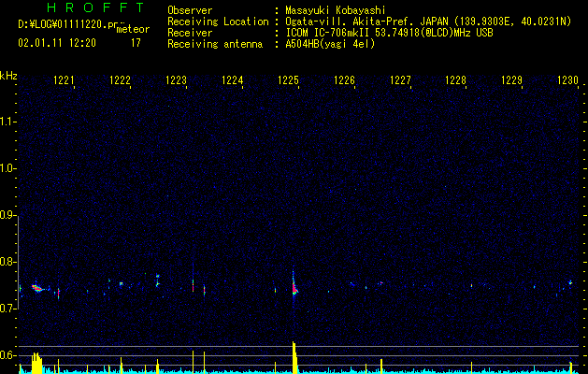Click the 1223 time marker
Screen dimensions: 588x374
pyautogui.click(x=176, y=80)
